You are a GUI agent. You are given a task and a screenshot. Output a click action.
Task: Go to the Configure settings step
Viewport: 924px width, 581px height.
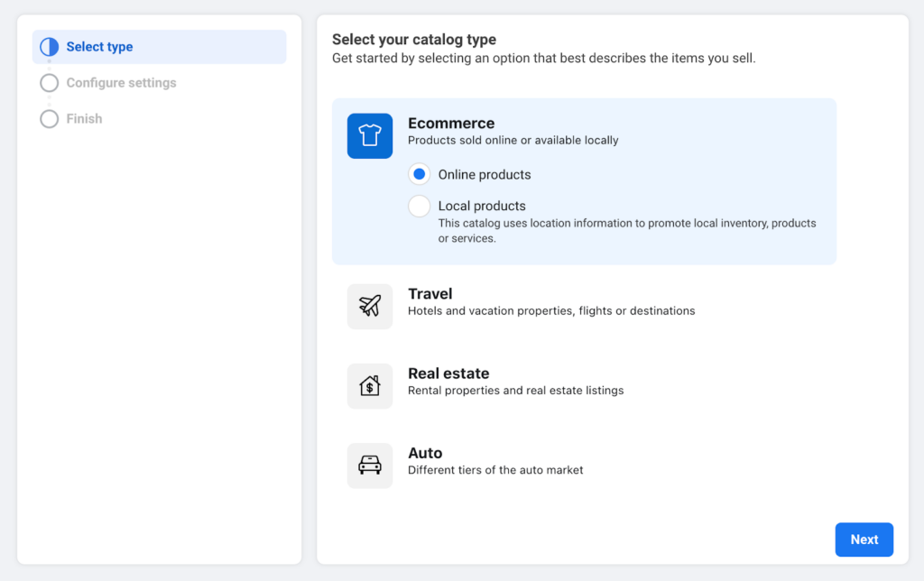pyautogui.click(x=122, y=82)
